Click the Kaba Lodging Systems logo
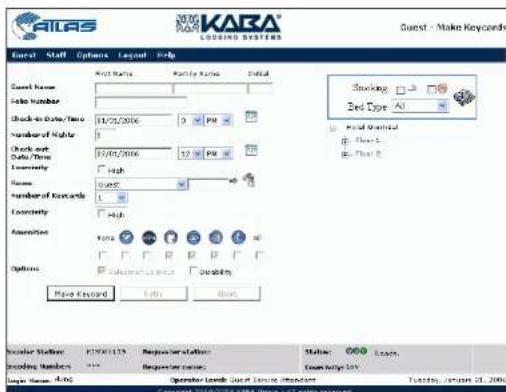Viewport: 506px width, 392px height. (x=229, y=27)
